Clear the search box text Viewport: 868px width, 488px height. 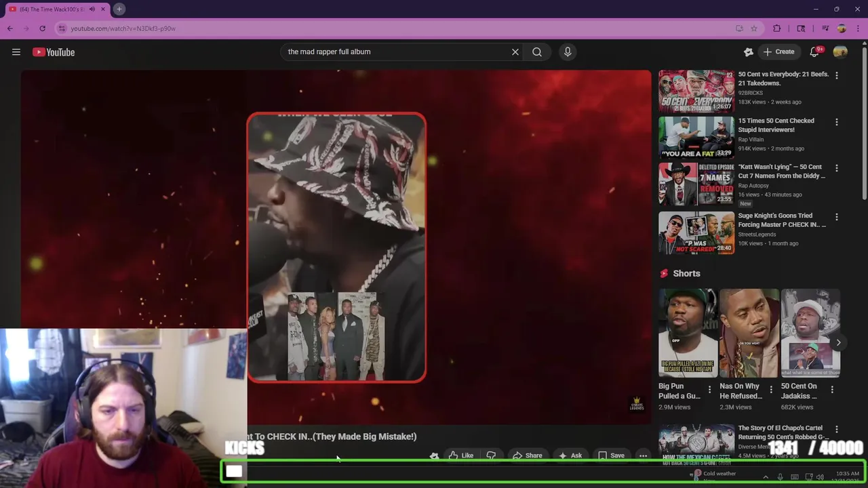(x=515, y=52)
